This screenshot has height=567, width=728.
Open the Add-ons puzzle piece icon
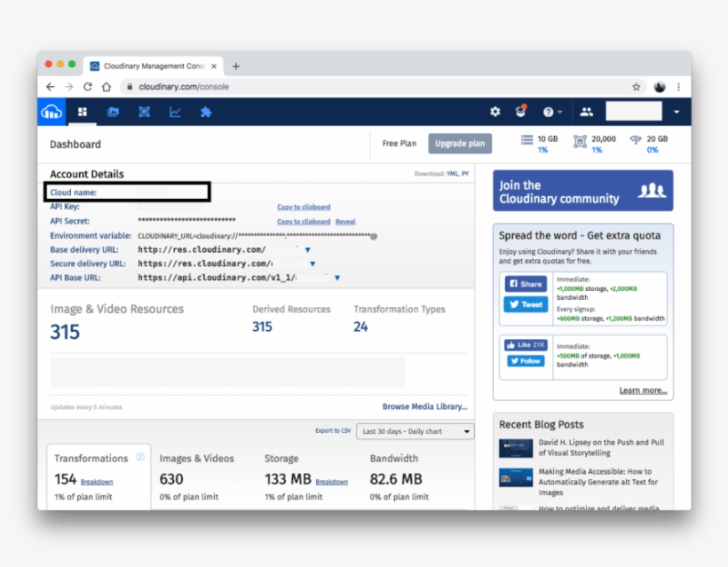206,112
